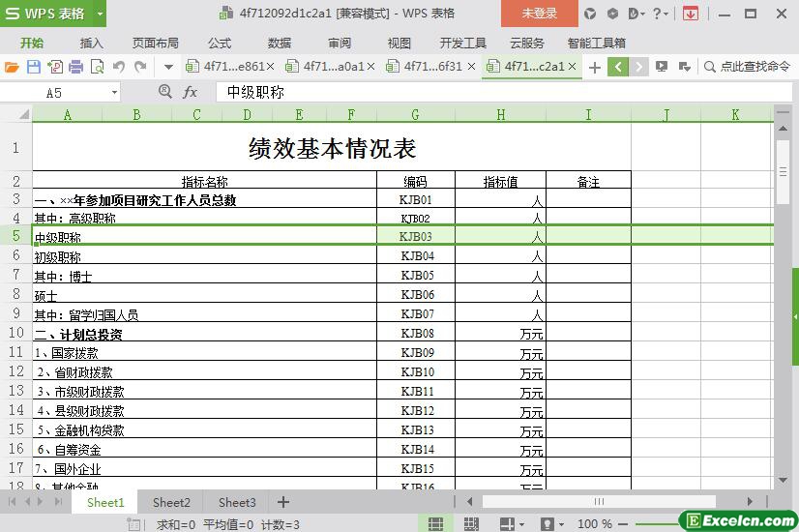Redo the last undone action
The image size is (799, 532).
(140, 67)
